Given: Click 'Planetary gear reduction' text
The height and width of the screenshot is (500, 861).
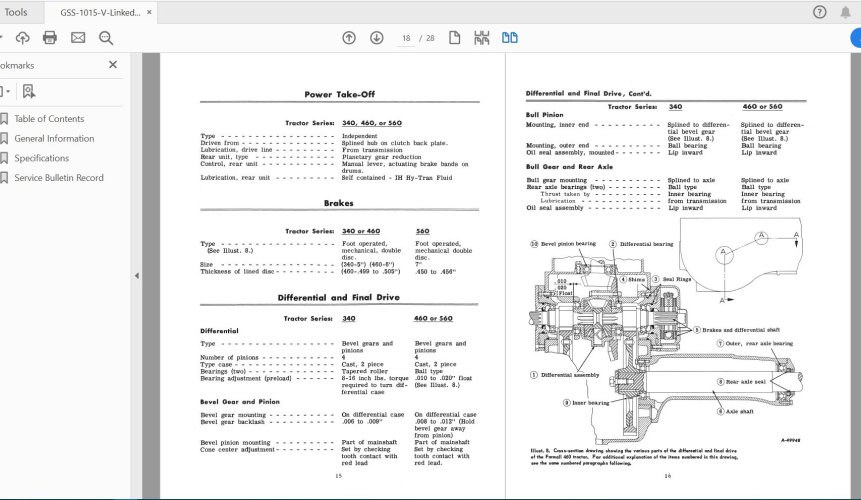Looking at the screenshot, I should point(381,157).
